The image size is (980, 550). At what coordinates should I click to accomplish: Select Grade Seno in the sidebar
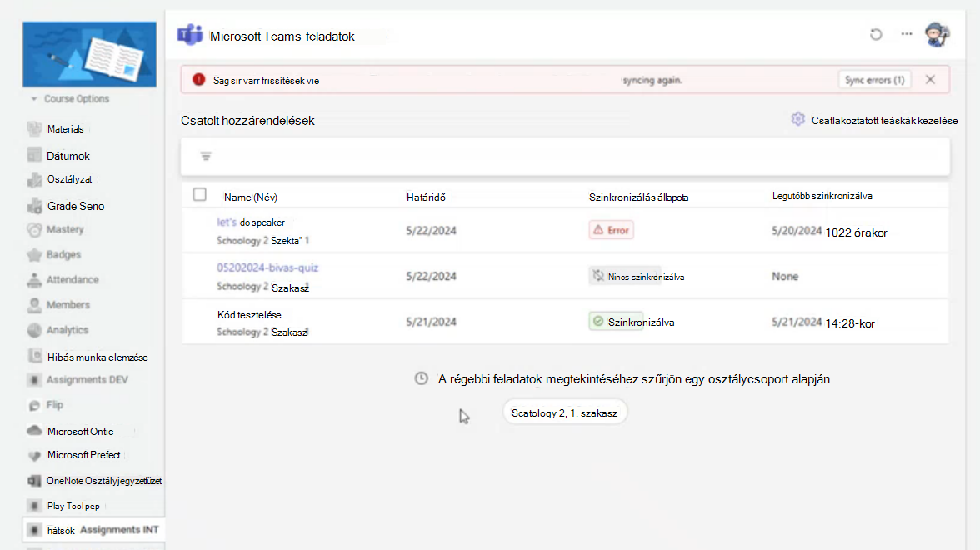[76, 206]
